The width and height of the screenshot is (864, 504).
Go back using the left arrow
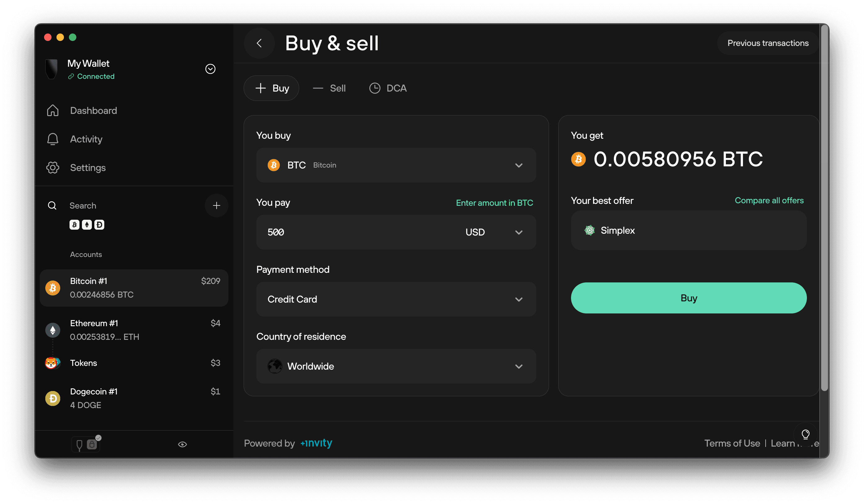pyautogui.click(x=259, y=43)
